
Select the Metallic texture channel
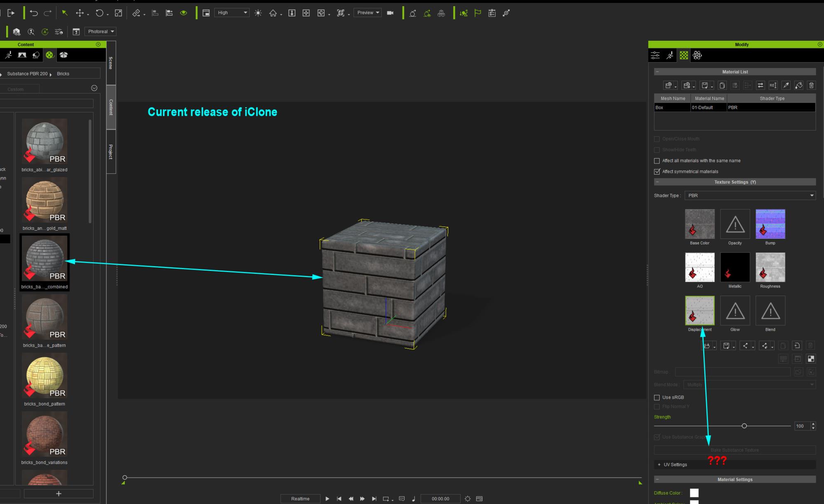(735, 267)
